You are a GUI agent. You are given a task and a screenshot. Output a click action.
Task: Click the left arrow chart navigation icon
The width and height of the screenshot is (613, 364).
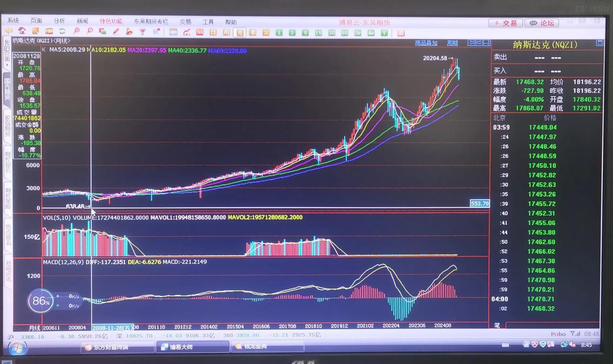pyautogui.click(x=471, y=43)
